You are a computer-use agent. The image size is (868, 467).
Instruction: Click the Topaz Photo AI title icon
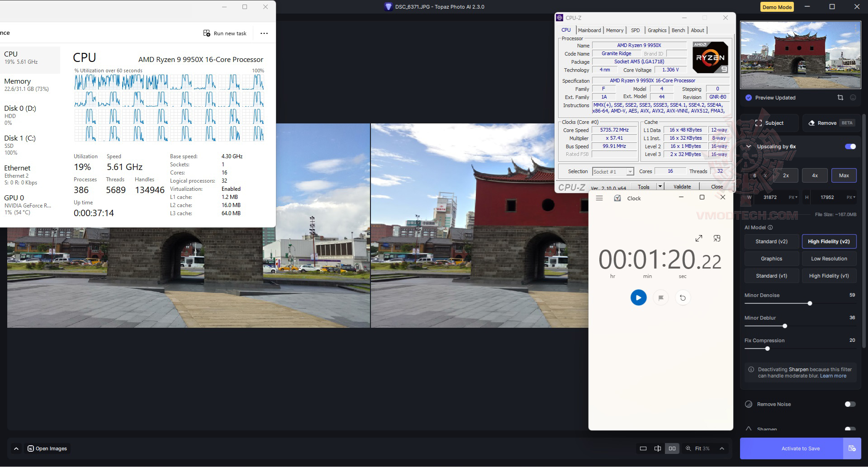(388, 7)
